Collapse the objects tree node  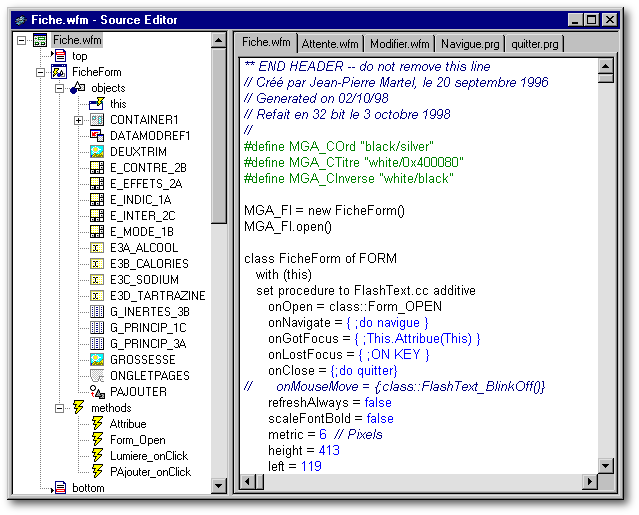coord(59,88)
